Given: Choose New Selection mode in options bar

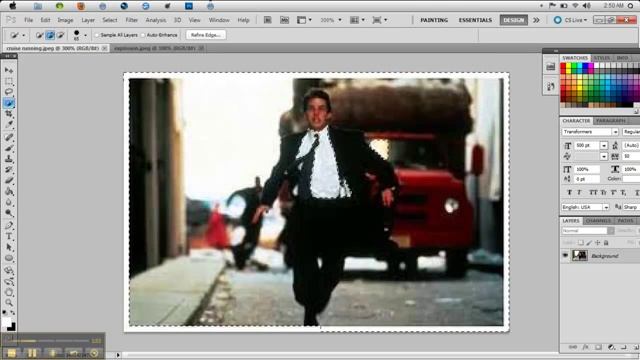Looking at the screenshot, I should click(39, 36).
